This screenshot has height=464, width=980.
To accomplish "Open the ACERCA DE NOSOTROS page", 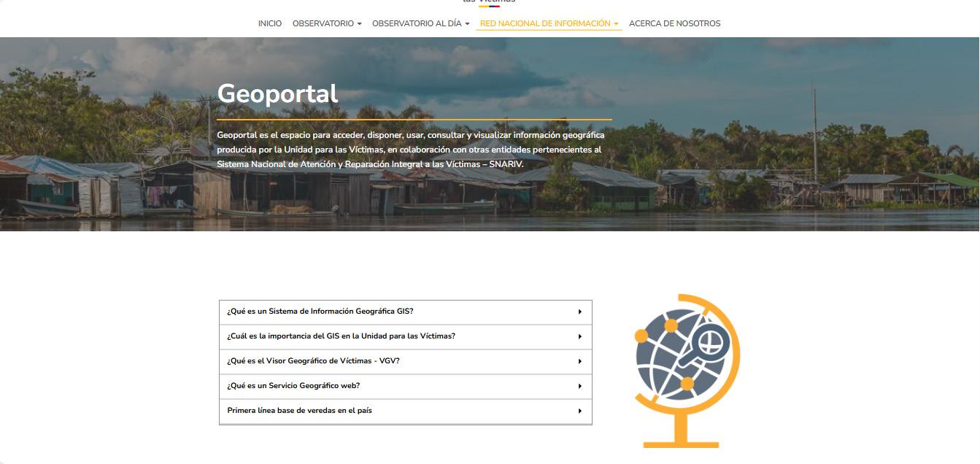I will pyautogui.click(x=674, y=23).
